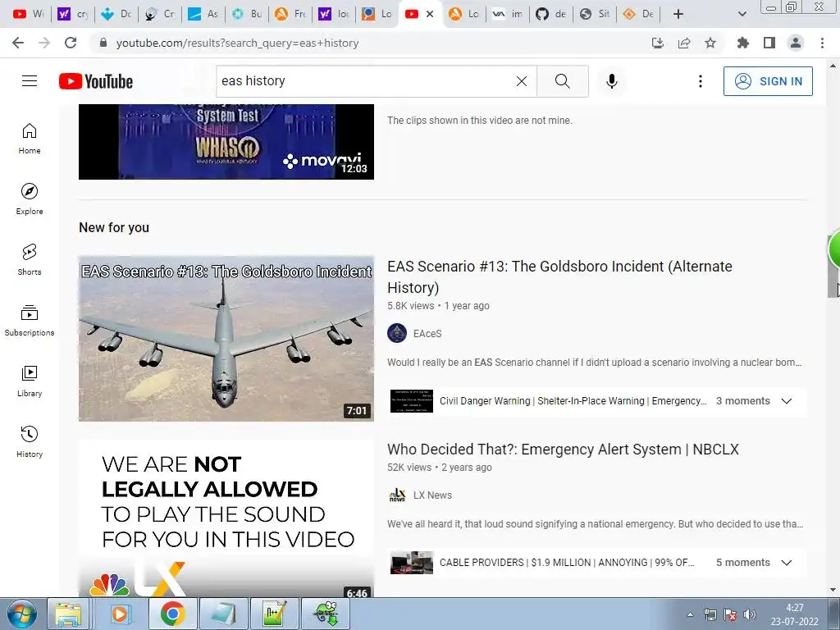Viewport: 840px width, 630px height.
Task: Switch to the Sit tab
Action: (x=595, y=14)
